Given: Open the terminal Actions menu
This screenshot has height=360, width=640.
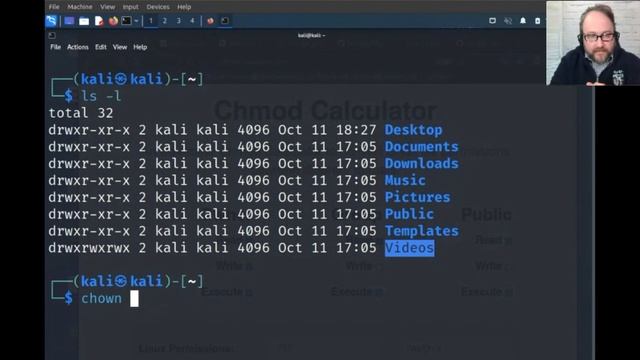Looking at the screenshot, I should 78,47.
